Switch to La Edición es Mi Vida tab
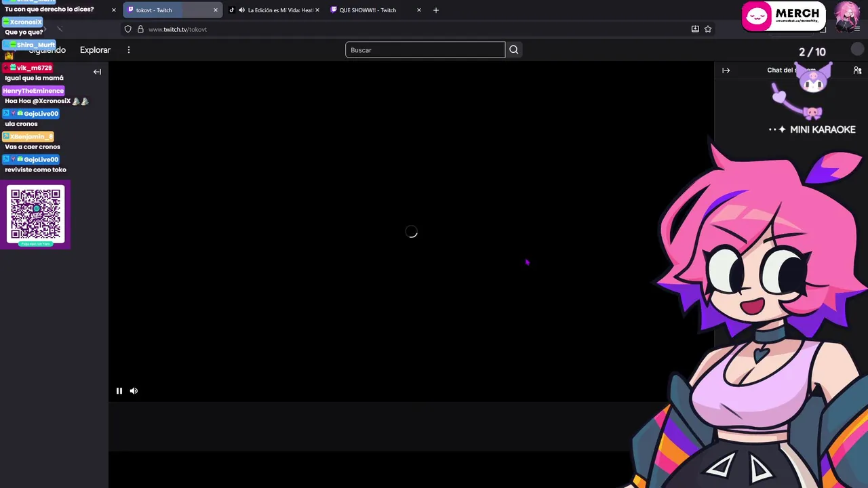Image resolution: width=868 pixels, height=488 pixels. tap(274, 10)
